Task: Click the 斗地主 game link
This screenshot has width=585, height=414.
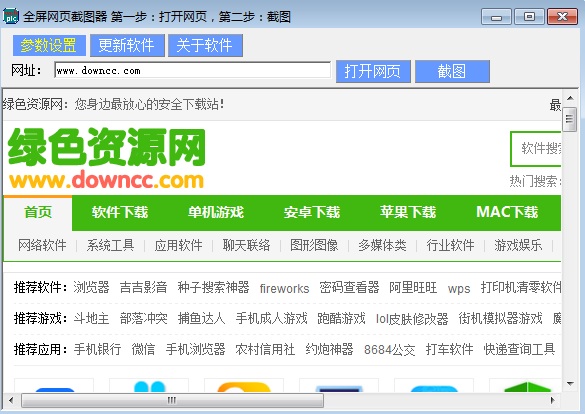Action: tap(91, 319)
